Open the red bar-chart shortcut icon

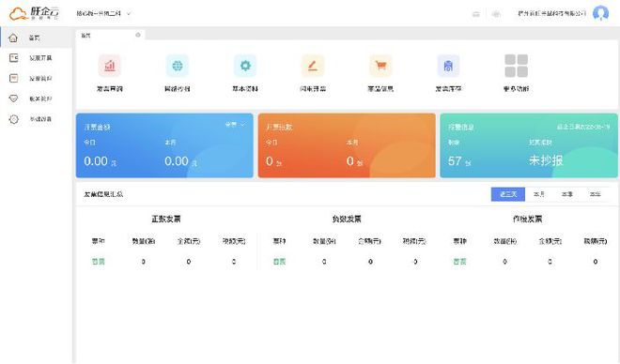coord(110,66)
